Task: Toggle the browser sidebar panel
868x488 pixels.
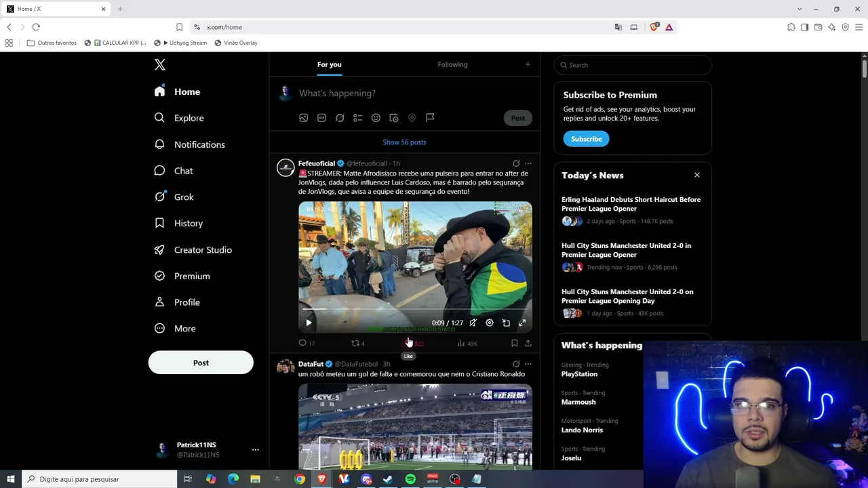Action: point(805,27)
